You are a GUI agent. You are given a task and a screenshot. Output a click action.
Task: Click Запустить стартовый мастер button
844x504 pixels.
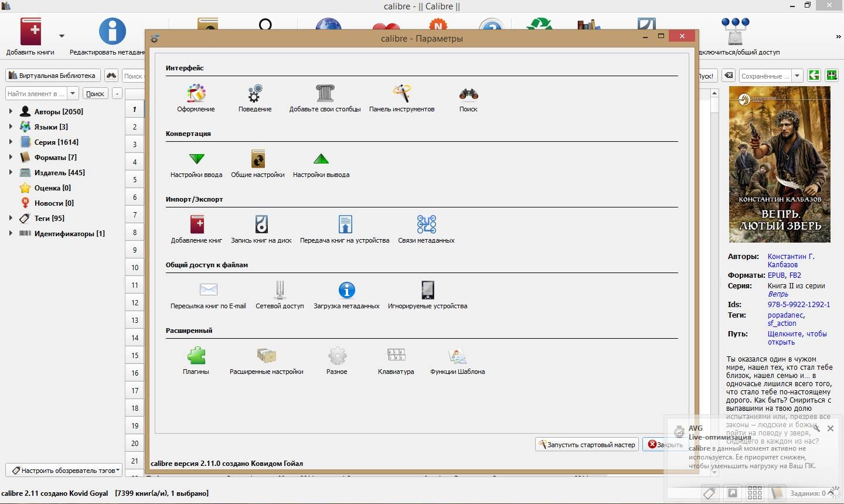click(587, 445)
